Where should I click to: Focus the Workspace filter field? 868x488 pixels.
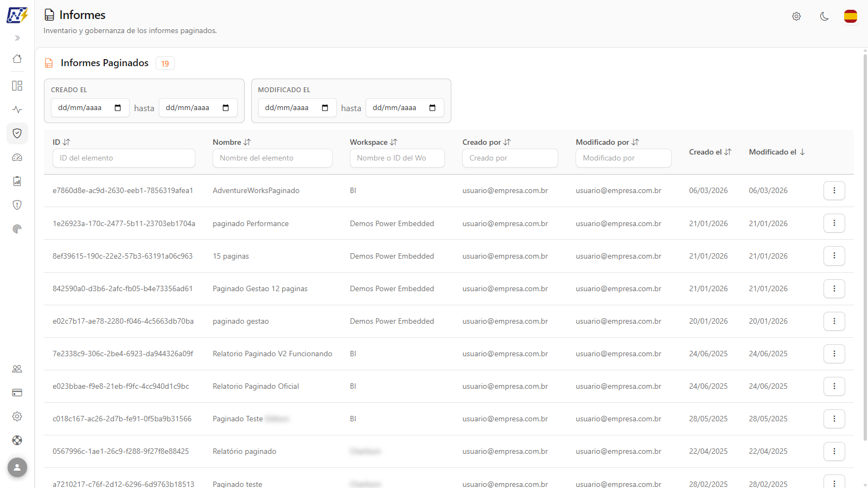click(x=397, y=158)
